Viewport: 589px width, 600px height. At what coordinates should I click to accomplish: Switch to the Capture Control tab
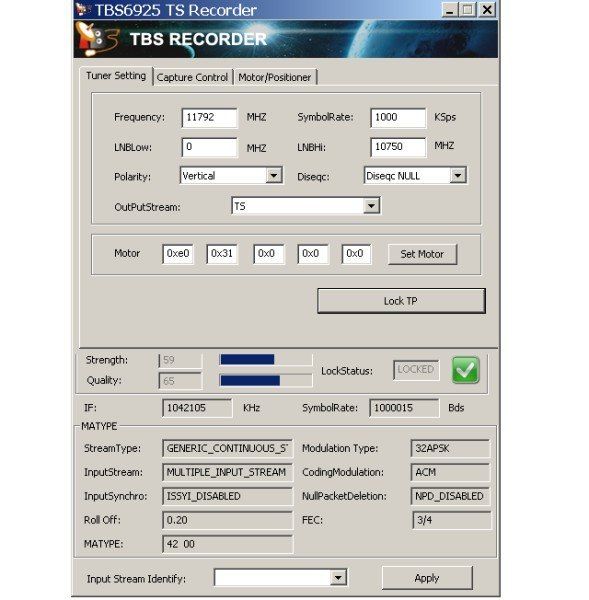[x=192, y=77]
